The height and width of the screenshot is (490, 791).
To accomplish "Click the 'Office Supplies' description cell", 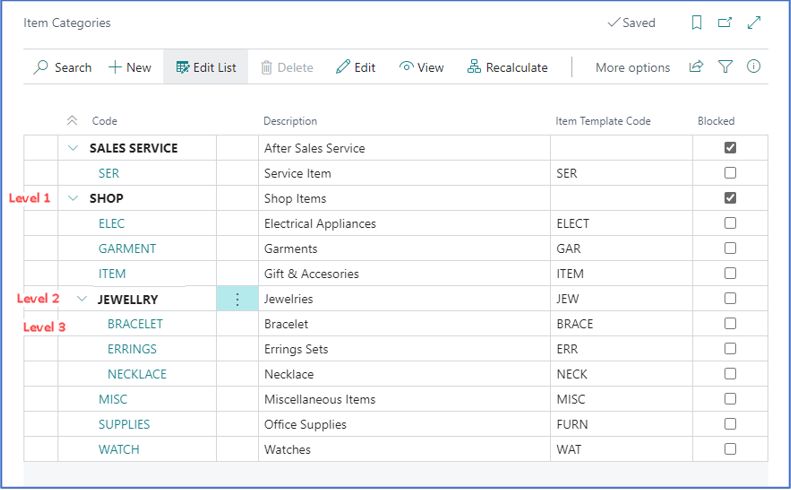I will [404, 424].
